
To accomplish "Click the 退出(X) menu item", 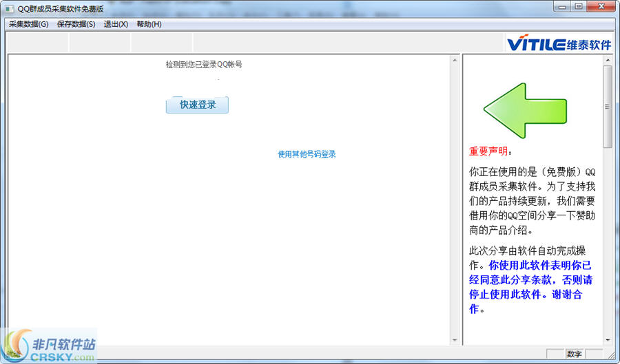I will 116,25.
